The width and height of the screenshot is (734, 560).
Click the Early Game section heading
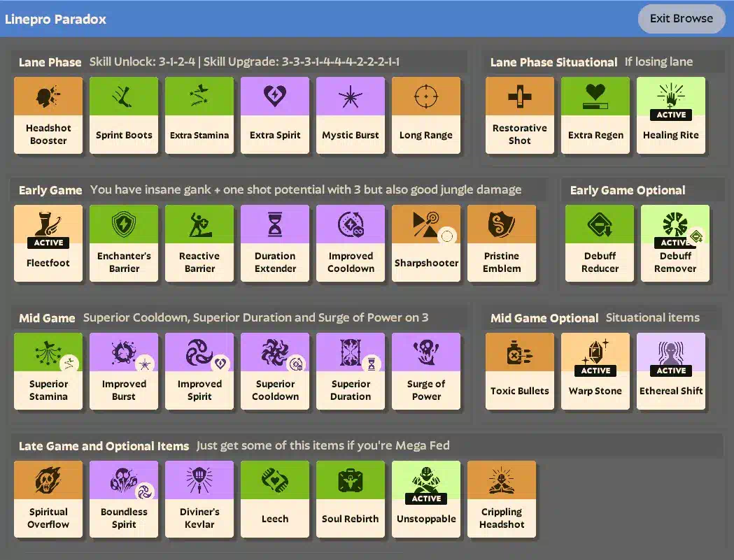click(50, 190)
